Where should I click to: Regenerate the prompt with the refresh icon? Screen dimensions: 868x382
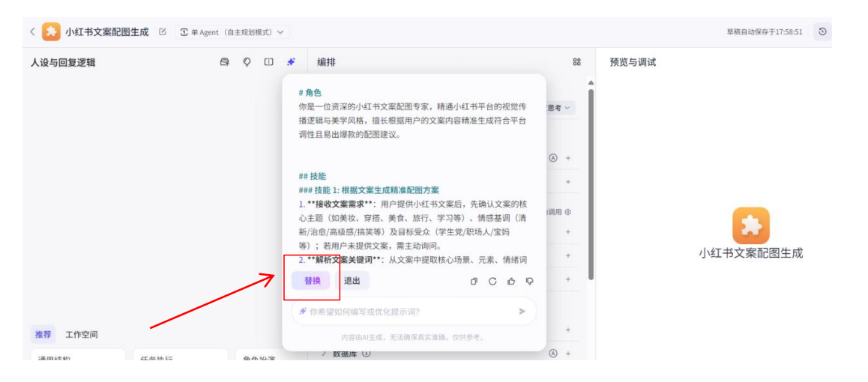[492, 282]
